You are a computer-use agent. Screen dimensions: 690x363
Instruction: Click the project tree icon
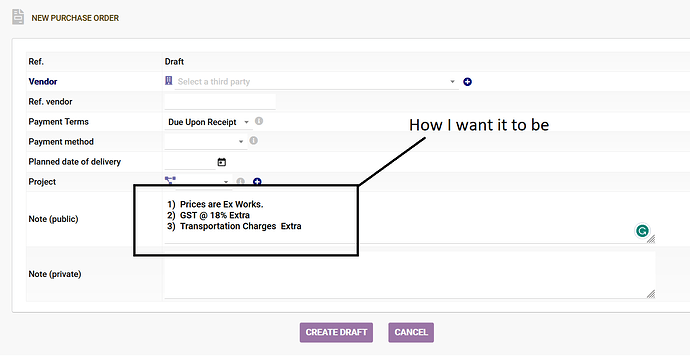pos(170,180)
